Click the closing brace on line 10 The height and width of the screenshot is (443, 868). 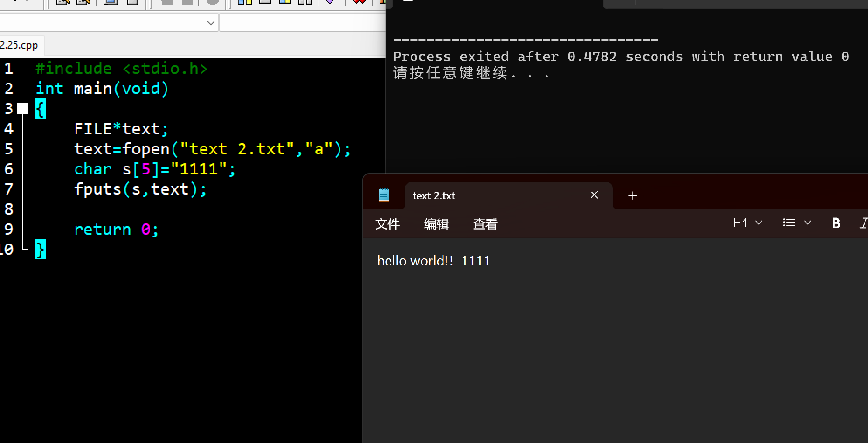click(x=40, y=250)
